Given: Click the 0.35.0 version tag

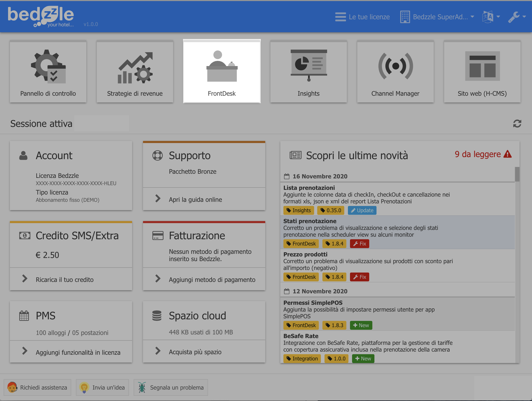Looking at the screenshot, I should [x=331, y=210].
